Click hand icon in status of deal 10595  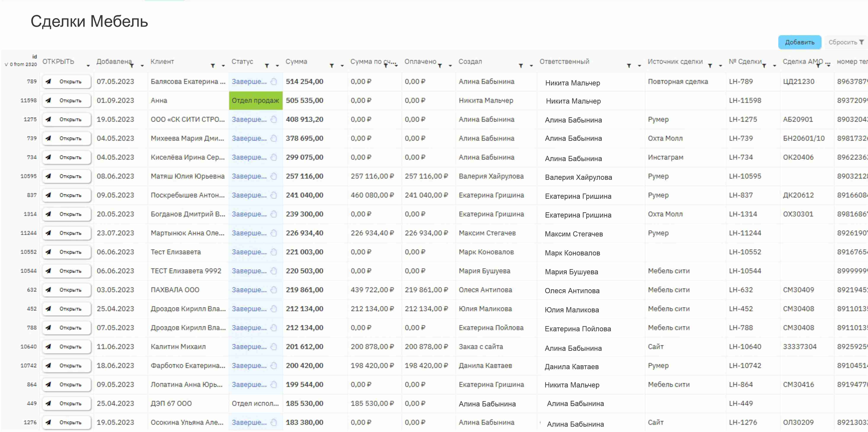click(274, 176)
